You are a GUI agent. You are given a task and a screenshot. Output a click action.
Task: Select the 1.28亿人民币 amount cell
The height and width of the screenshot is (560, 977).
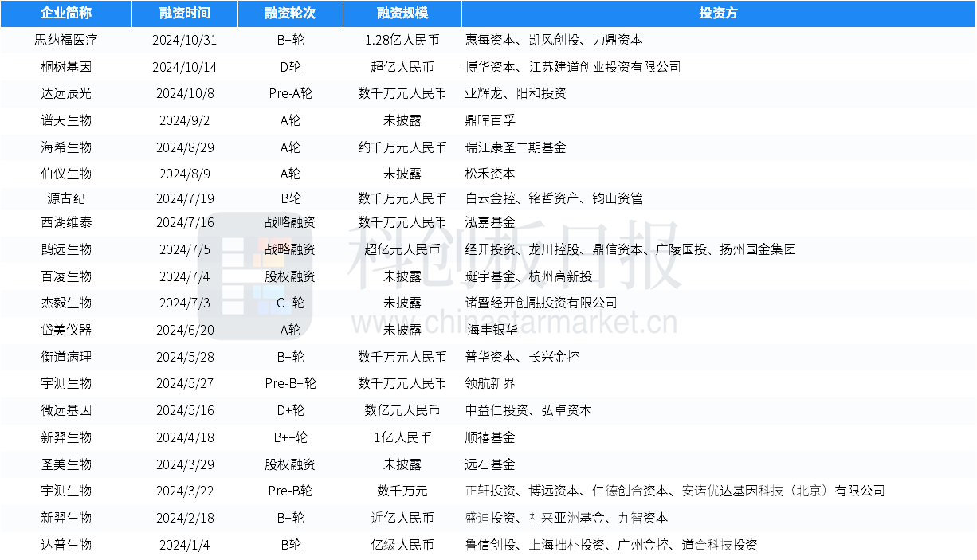point(402,40)
